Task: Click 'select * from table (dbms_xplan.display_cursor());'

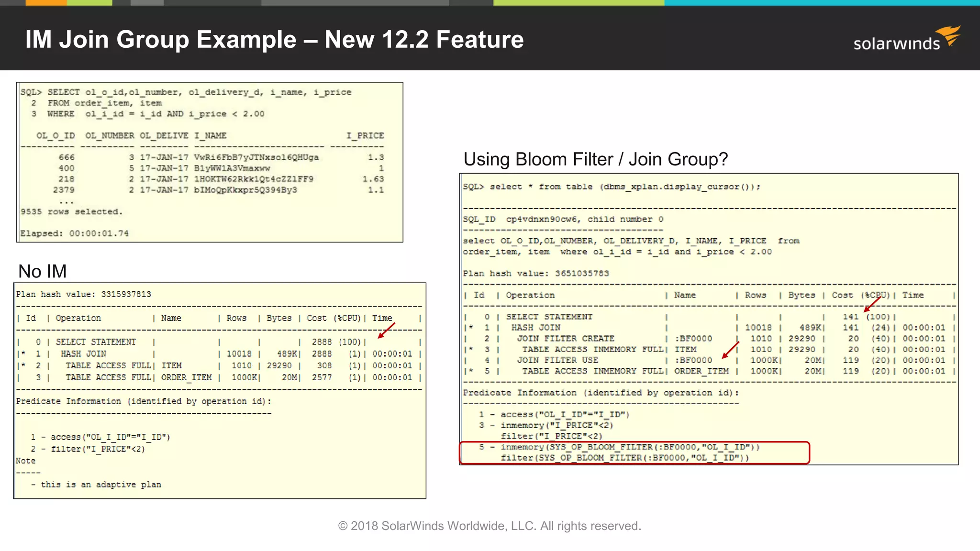Action: click(625, 187)
